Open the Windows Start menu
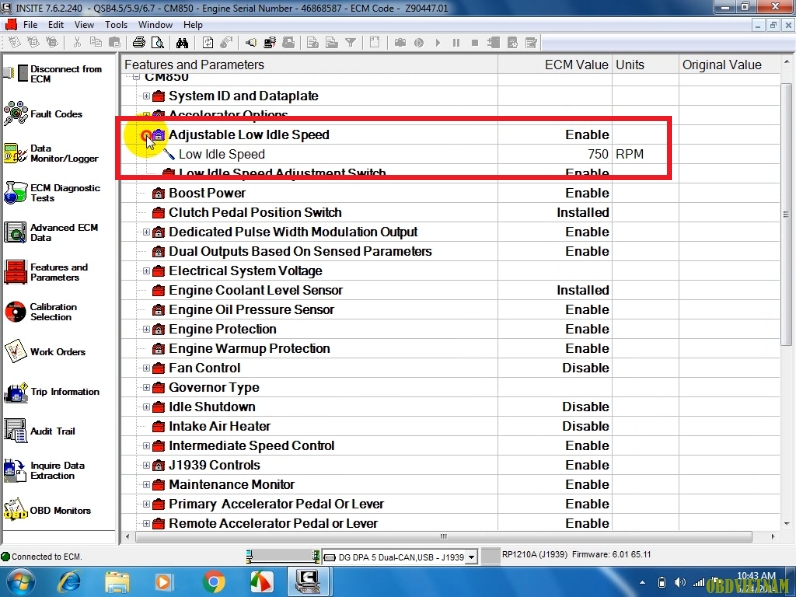The height and width of the screenshot is (597, 796). pyautogui.click(x=21, y=582)
